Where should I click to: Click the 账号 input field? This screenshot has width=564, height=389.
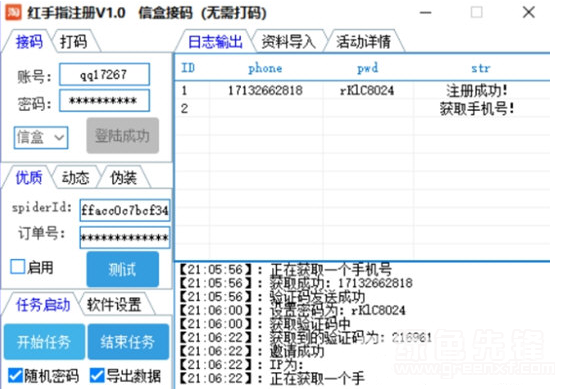click(x=104, y=74)
